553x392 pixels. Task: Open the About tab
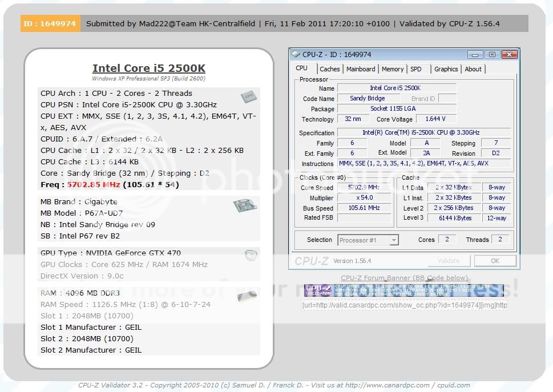pos(473,69)
